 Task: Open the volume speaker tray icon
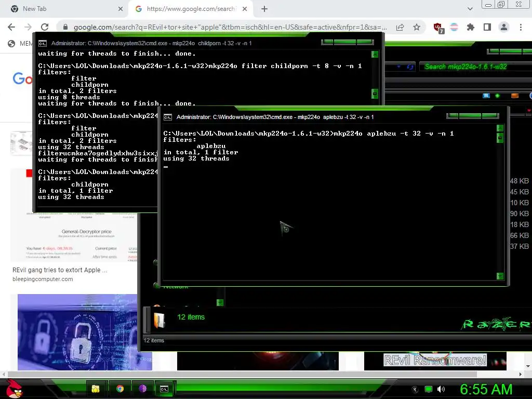pyautogui.click(x=441, y=389)
